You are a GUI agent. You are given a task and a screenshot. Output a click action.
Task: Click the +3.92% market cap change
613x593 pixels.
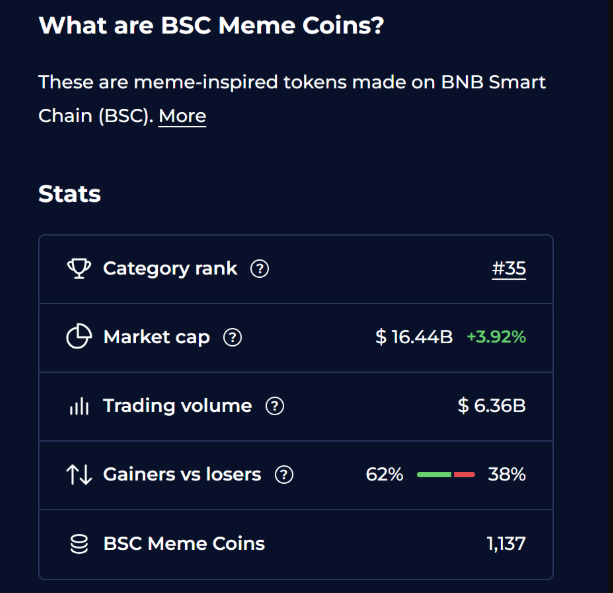[496, 338]
